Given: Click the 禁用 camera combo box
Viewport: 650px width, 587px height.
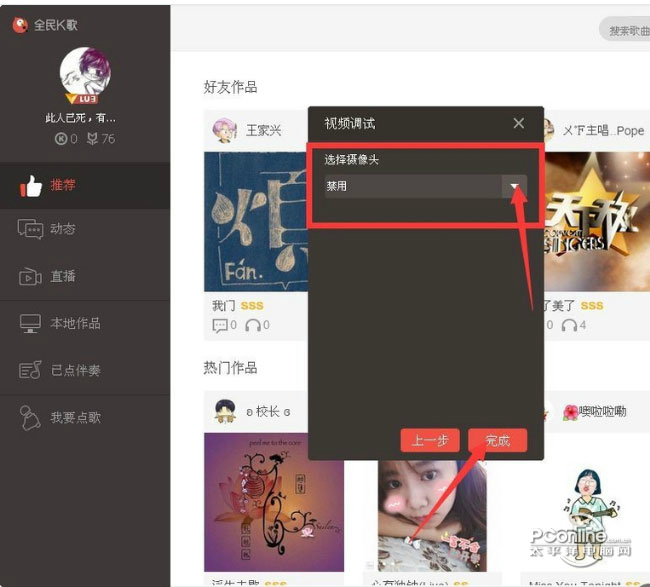Looking at the screenshot, I should point(426,186).
